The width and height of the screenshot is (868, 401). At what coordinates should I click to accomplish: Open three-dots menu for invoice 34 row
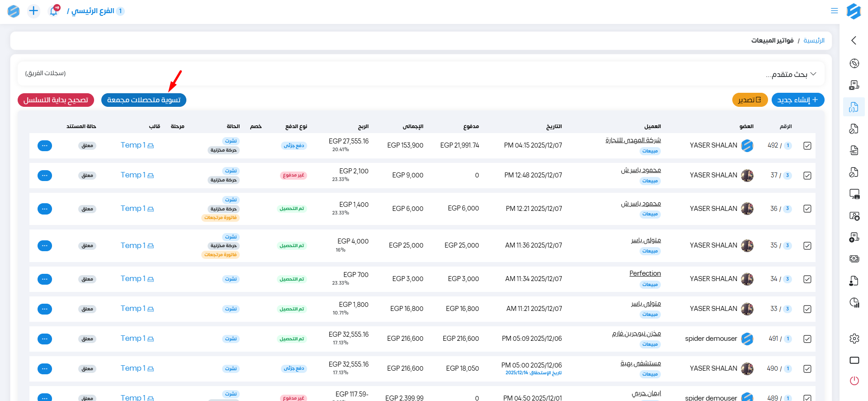point(44,279)
